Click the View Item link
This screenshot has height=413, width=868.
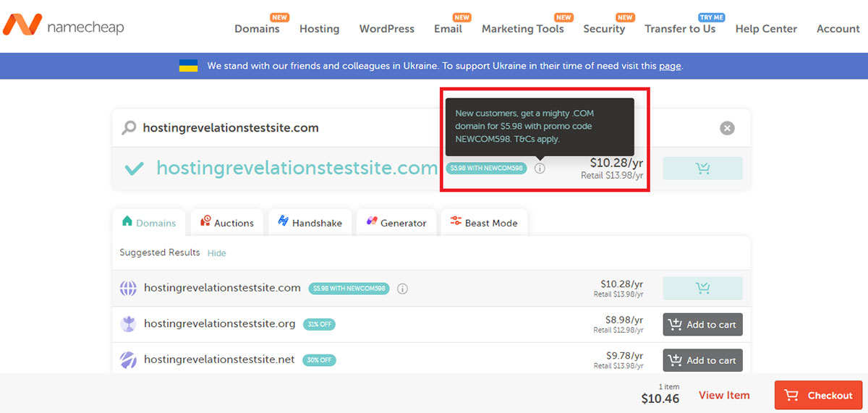724,395
